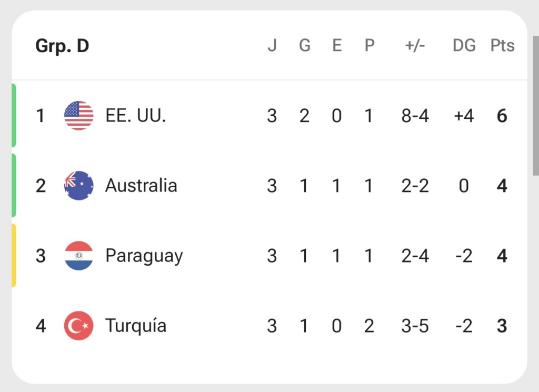Click the G column header
The height and width of the screenshot is (392, 539).
click(305, 45)
